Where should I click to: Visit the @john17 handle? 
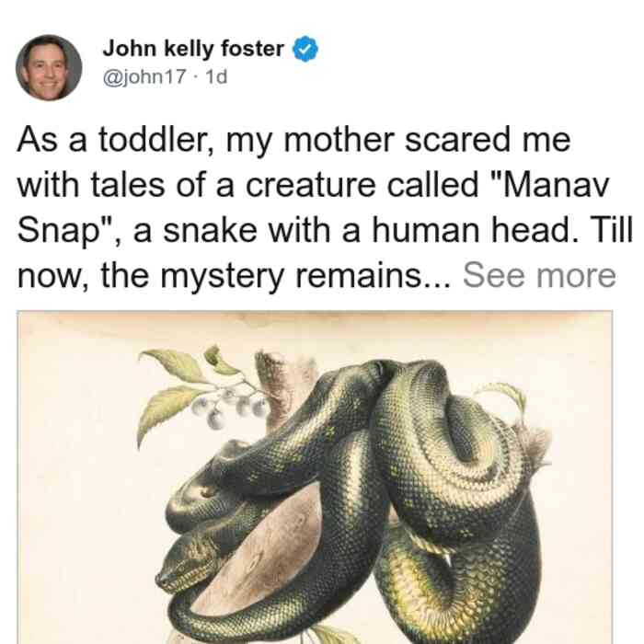(x=144, y=76)
